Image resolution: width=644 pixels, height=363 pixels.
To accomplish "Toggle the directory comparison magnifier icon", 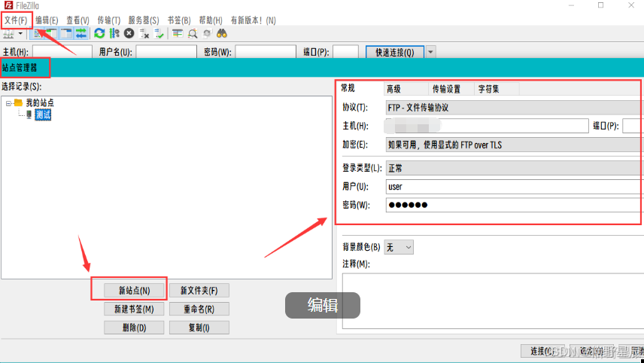I will (x=193, y=34).
